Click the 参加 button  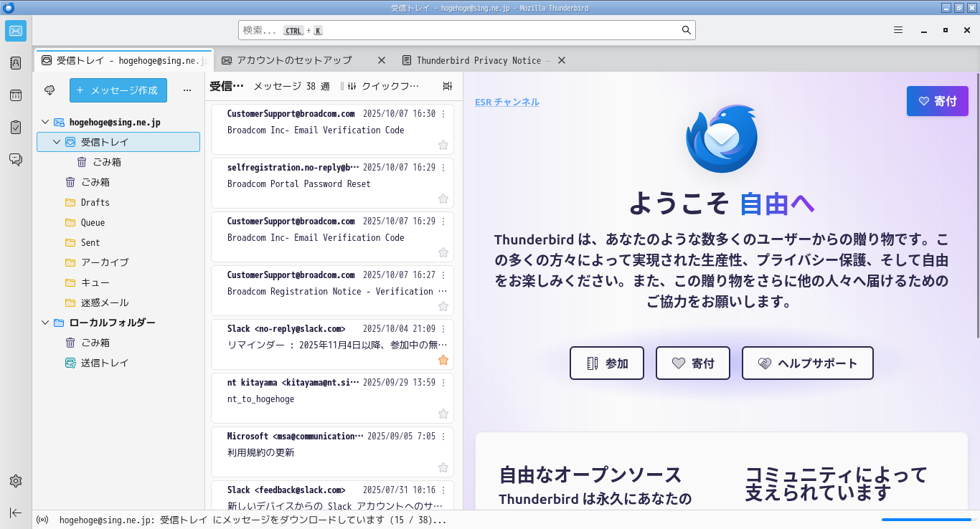pyautogui.click(x=607, y=363)
